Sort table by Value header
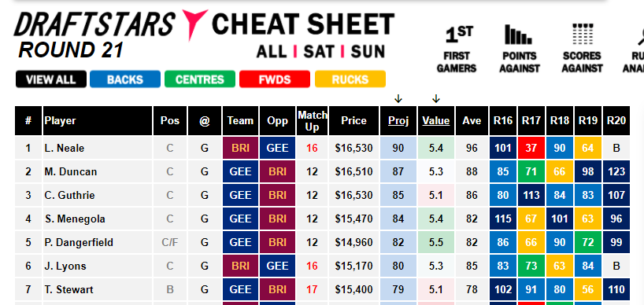 pyautogui.click(x=436, y=121)
